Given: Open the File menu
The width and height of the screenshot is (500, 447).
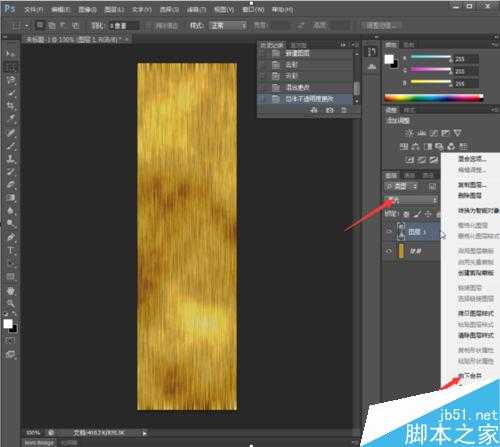Looking at the screenshot, I should (x=34, y=10).
